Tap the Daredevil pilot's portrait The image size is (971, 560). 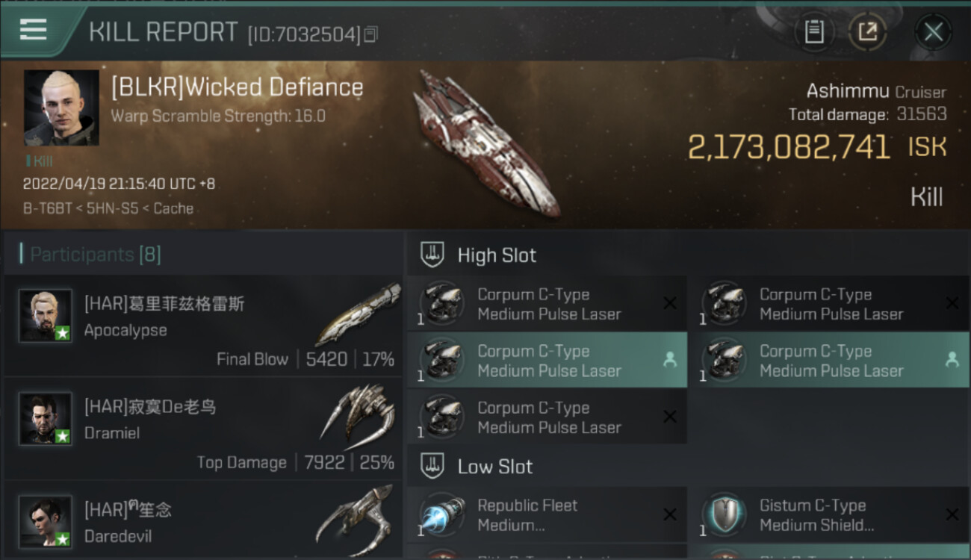(x=46, y=520)
